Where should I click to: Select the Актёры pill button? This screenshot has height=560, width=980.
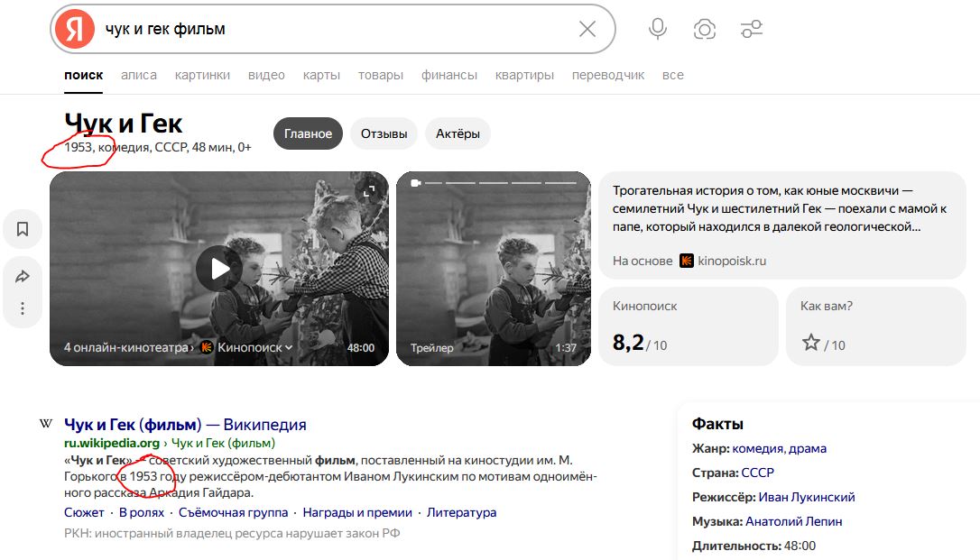point(458,133)
